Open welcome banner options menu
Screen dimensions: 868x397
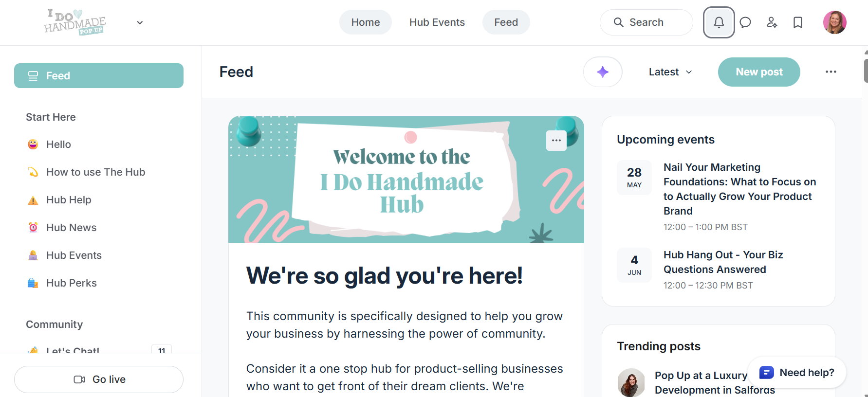coord(556,141)
